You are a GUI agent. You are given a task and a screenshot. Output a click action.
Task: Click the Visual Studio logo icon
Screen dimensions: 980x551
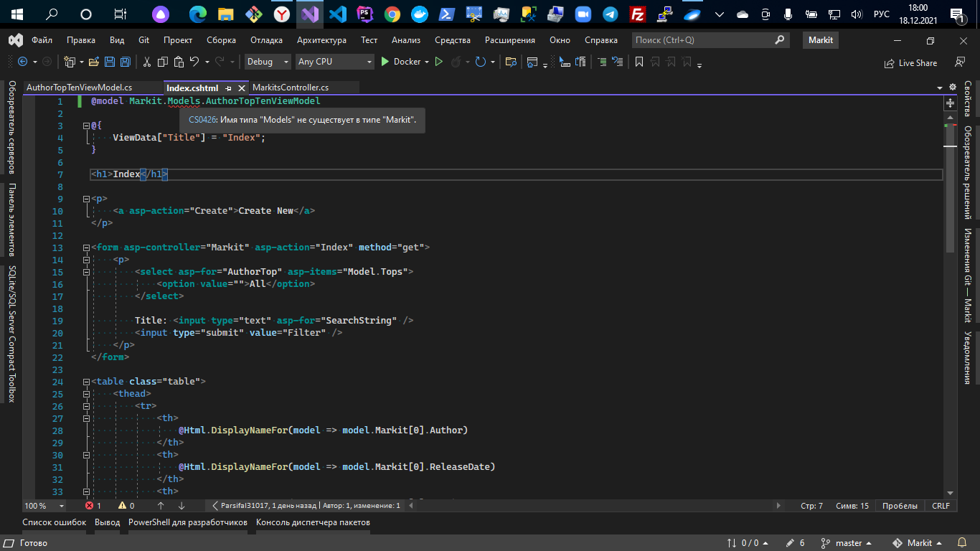(15, 40)
